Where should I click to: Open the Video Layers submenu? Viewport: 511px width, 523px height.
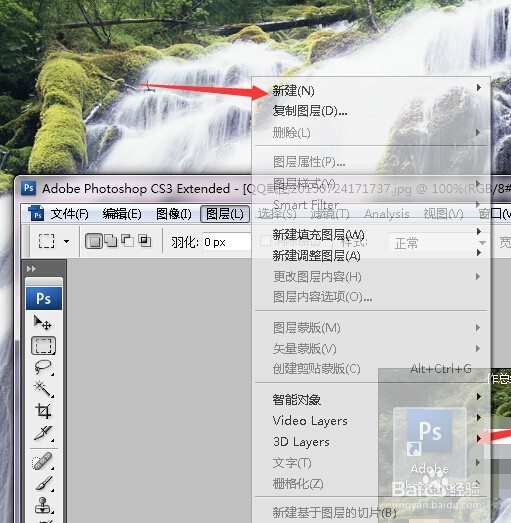(x=371, y=421)
